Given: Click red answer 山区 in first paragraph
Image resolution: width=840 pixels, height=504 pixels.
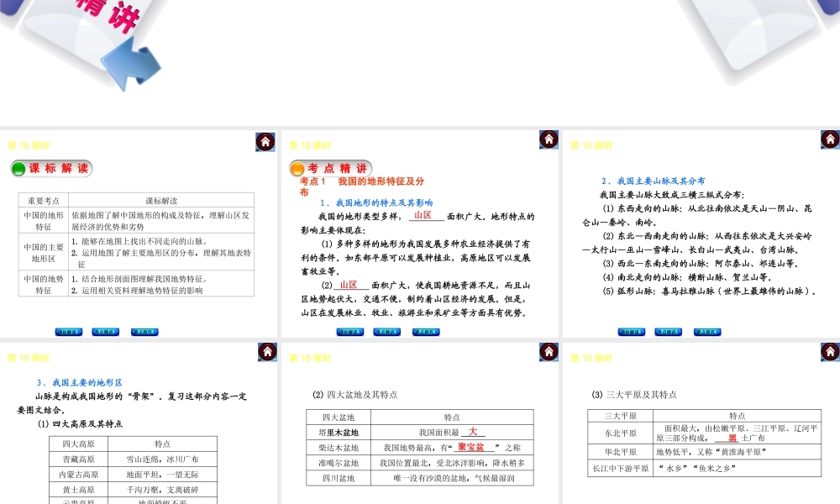Looking at the screenshot, I should (x=423, y=215).
